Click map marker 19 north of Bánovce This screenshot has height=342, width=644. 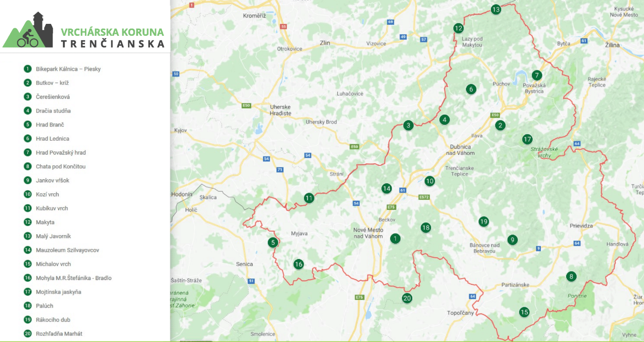coord(484,221)
